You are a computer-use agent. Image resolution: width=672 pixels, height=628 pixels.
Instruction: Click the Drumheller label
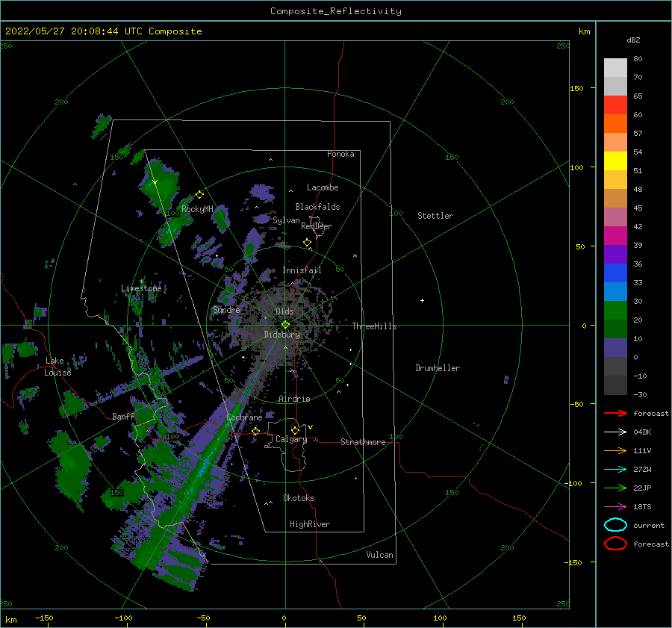[438, 368]
